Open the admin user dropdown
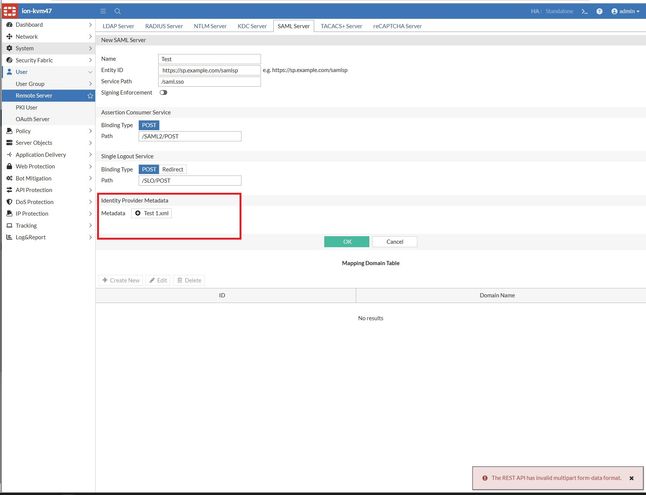Viewport: 646px width, 495px height. point(625,11)
